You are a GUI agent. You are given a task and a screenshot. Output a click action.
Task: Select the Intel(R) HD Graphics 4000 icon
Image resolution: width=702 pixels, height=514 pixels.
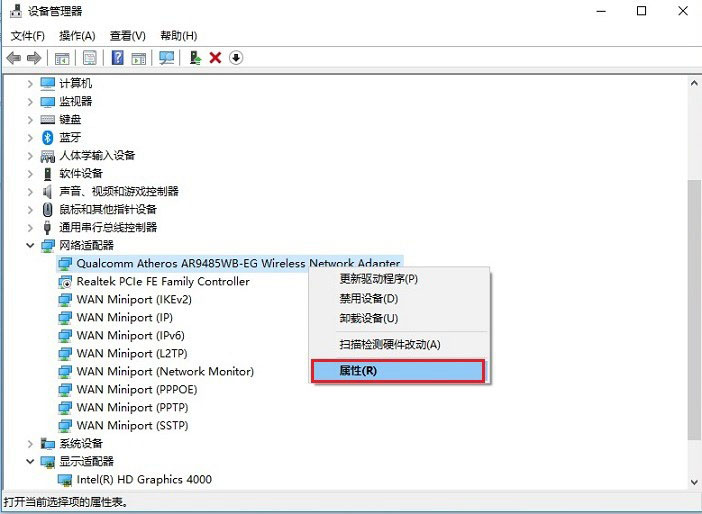pyautogui.click(x=65, y=480)
